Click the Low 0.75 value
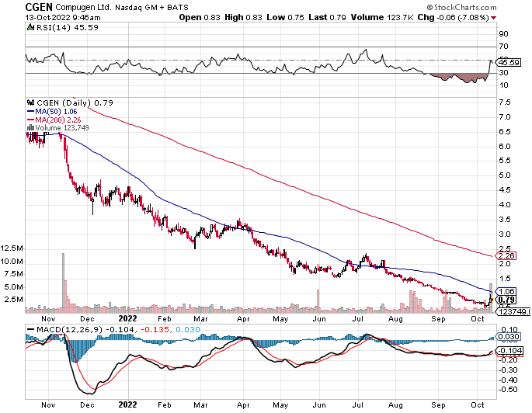Image resolution: width=532 pixels, height=413 pixels. click(285, 17)
